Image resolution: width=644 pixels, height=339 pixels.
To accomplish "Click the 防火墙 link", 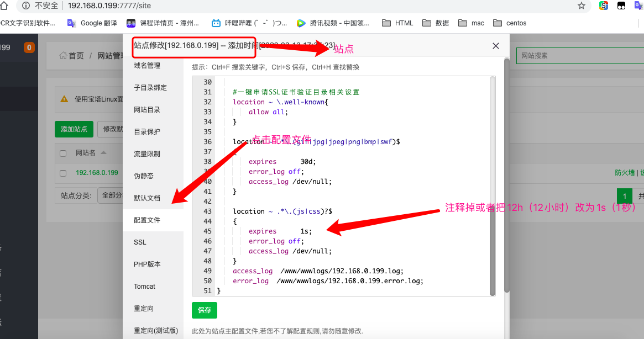I will click(625, 173).
